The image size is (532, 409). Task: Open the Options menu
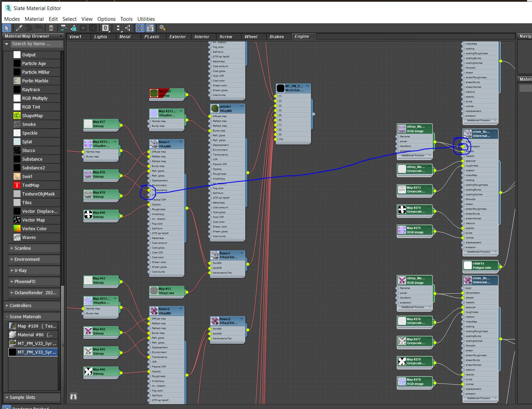tap(106, 19)
